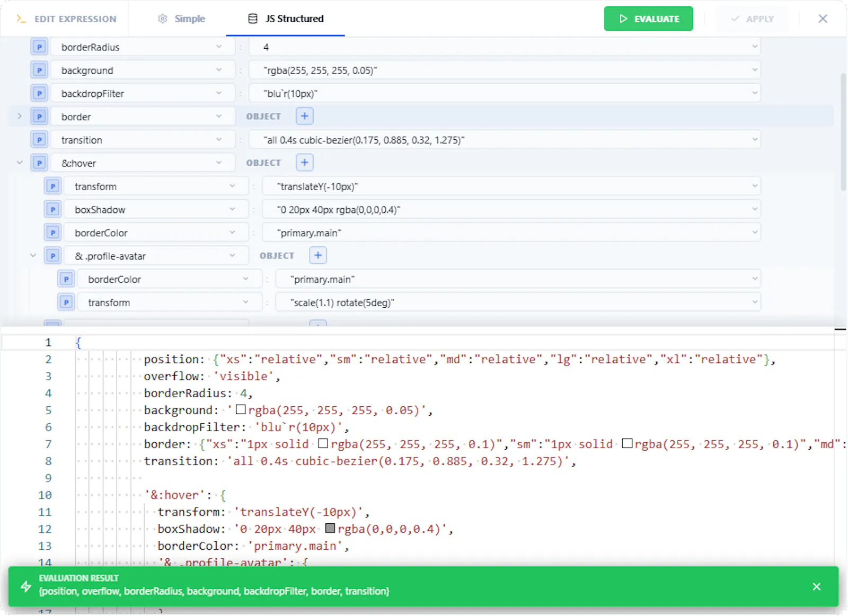This screenshot has height=616, width=848.
Task: Click the P type icon for borderColor primary.main under &:hover
Action: (x=52, y=233)
